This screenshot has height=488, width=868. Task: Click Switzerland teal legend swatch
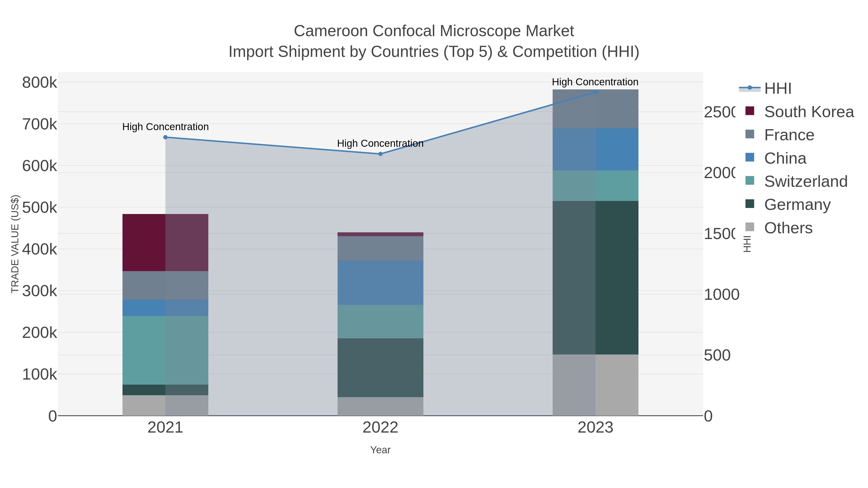tap(750, 180)
